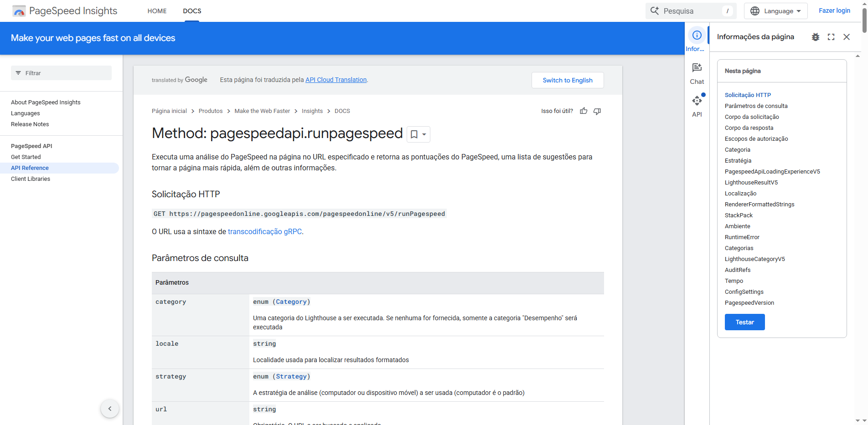Switch to the HOME tab
Viewport: 868px width, 425px height.
157,10
